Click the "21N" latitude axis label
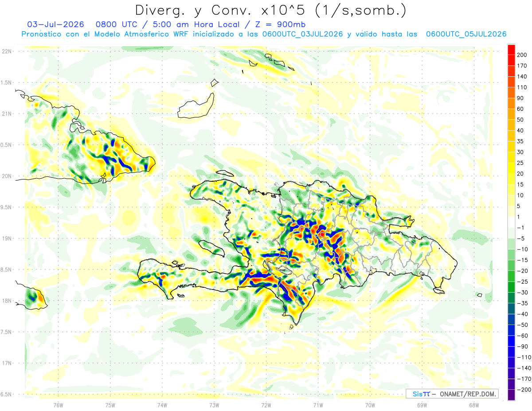 click(7, 114)
